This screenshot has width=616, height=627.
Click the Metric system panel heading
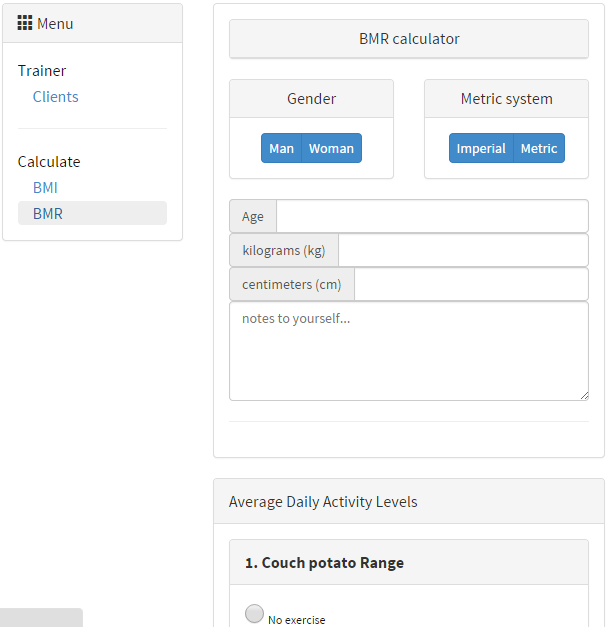coord(506,99)
